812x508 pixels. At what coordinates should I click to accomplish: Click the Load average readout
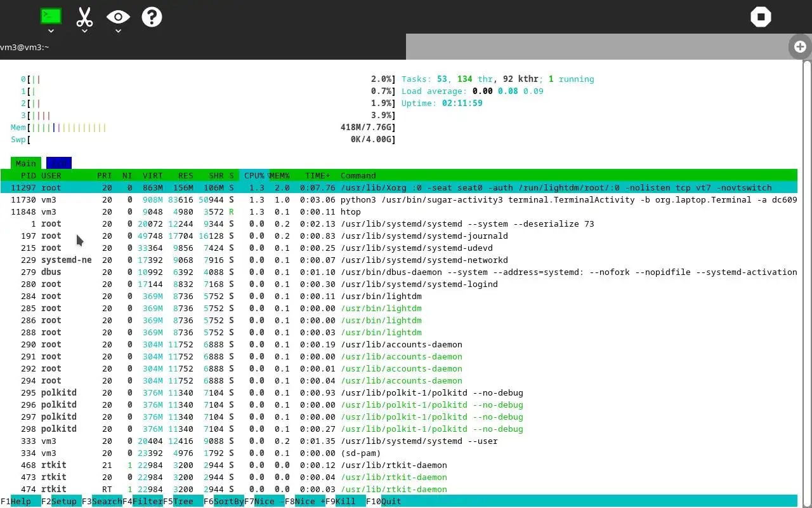(x=473, y=91)
